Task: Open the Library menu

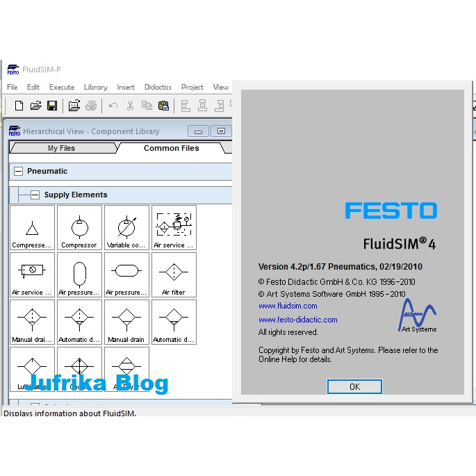Action: 96,87
